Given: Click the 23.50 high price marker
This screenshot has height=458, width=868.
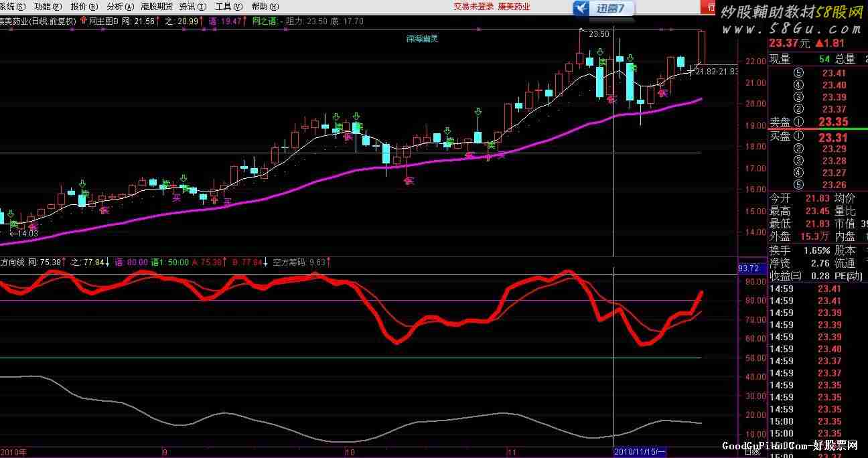Looking at the screenshot, I should (598, 33).
